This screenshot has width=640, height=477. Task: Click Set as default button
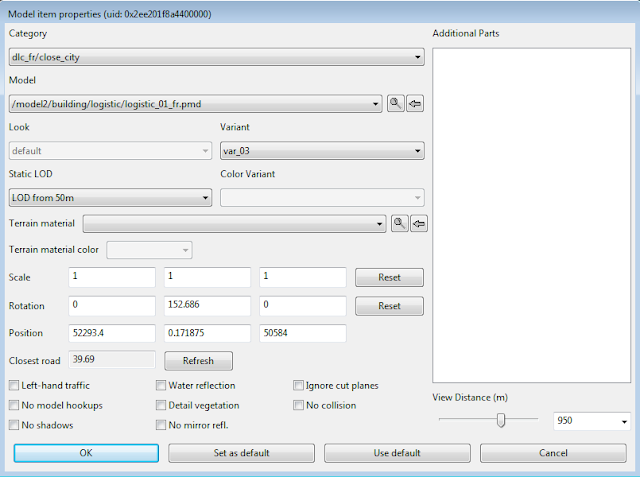pyautogui.click(x=242, y=453)
